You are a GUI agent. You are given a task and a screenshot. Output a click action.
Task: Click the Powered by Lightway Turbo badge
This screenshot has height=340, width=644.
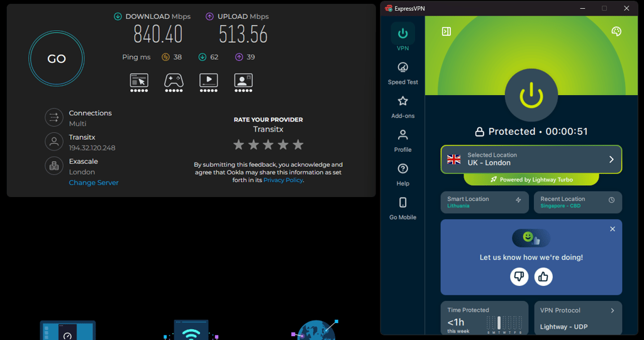[531, 179]
